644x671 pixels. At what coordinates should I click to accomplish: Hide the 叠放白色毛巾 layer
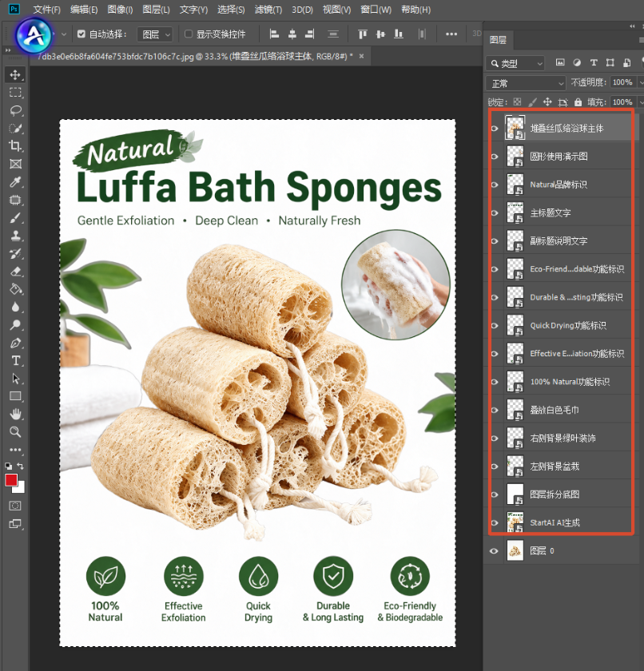click(x=495, y=410)
